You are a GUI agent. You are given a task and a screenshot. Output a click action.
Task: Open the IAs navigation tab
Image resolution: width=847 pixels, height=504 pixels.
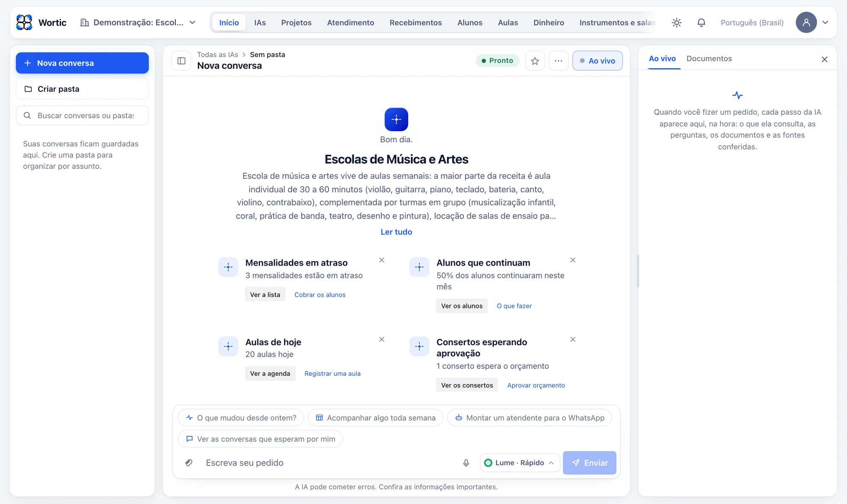260,22
